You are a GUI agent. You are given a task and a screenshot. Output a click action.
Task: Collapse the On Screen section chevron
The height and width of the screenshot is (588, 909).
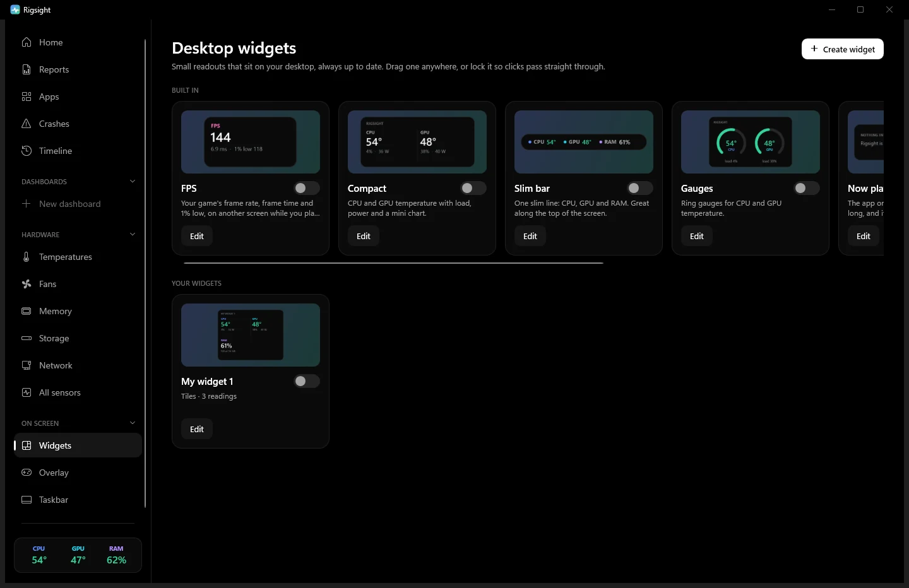pyautogui.click(x=133, y=423)
